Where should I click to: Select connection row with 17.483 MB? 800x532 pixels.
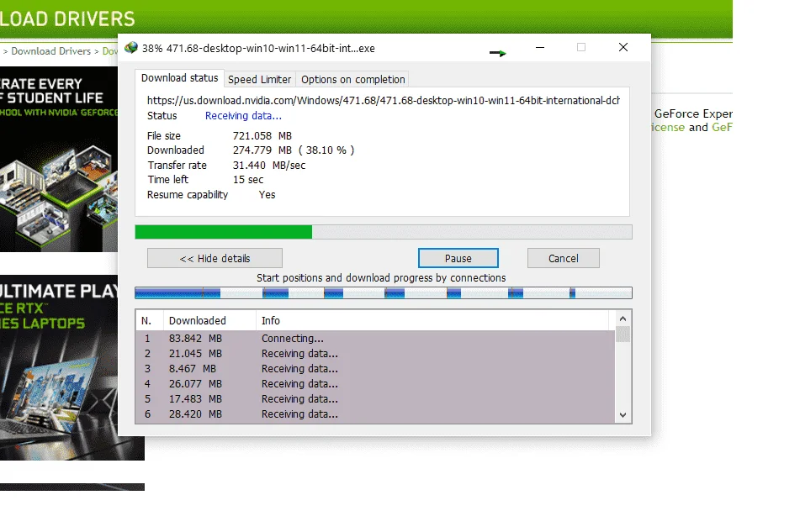(x=375, y=399)
